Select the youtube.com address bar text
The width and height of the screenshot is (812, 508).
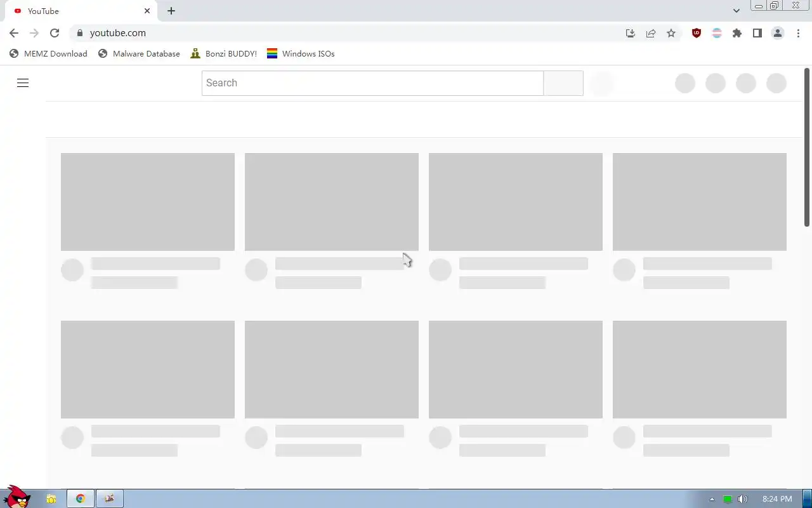pyautogui.click(x=118, y=33)
